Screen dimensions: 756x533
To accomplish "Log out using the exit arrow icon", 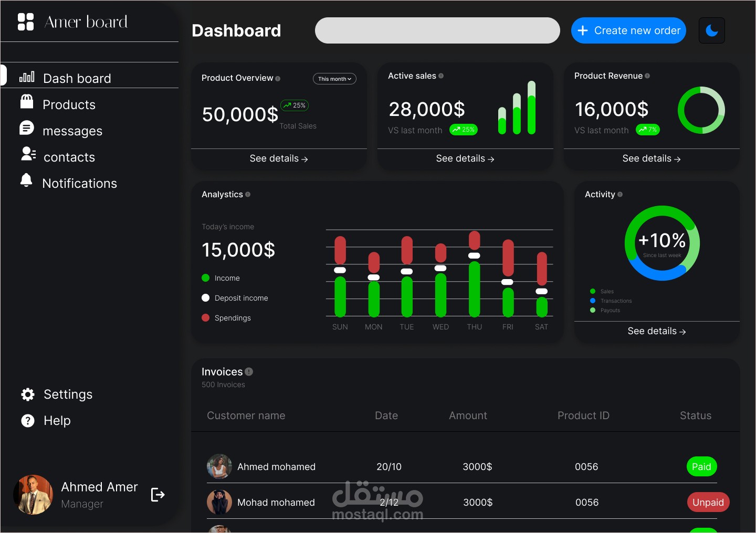I will coord(158,495).
